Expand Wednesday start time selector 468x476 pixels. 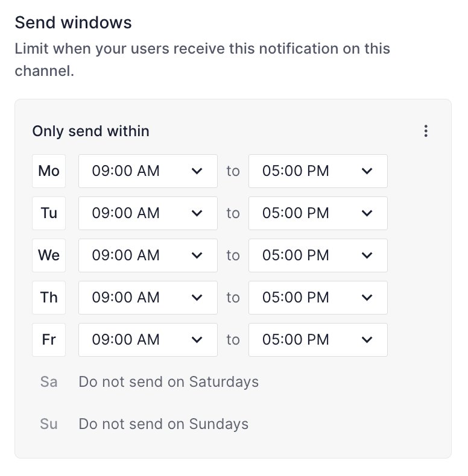pyautogui.click(x=148, y=255)
